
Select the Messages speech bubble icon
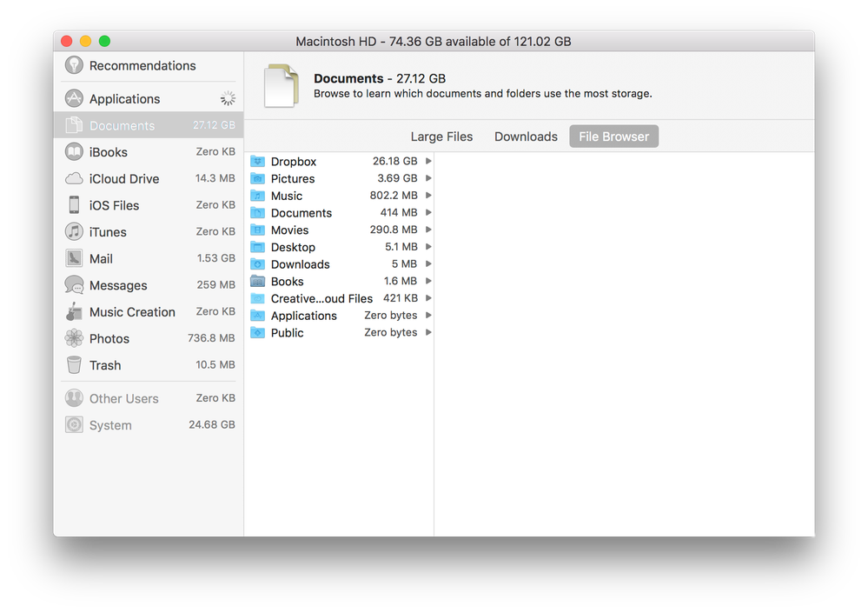(x=74, y=285)
